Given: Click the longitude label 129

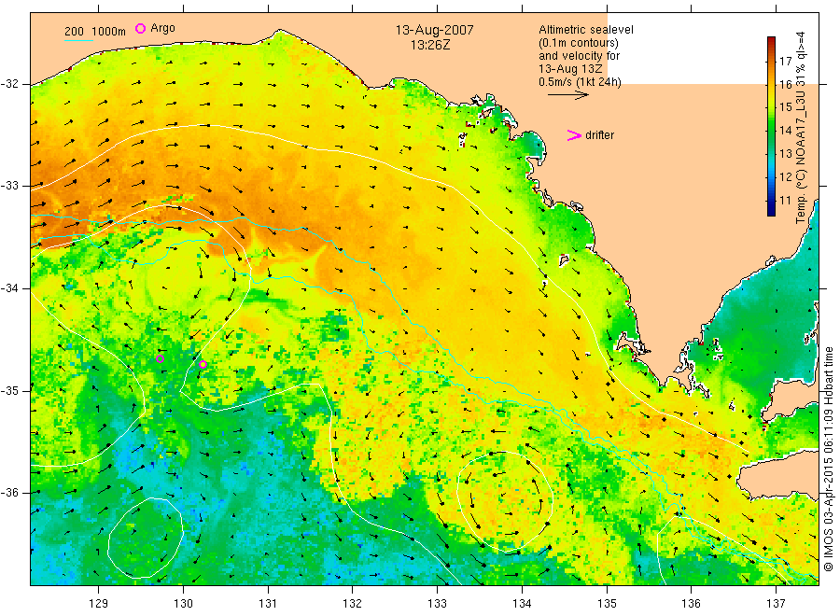Looking at the screenshot, I should [99, 604].
